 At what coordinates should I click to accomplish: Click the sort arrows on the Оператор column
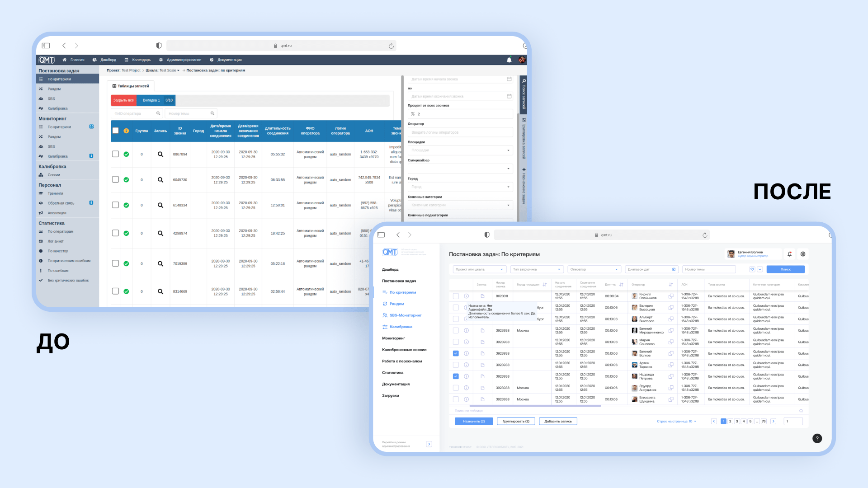point(671,285)
